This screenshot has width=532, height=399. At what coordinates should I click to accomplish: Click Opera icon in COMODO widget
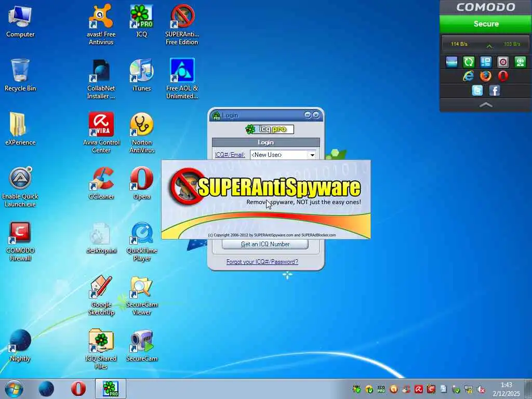(x=503, y=76)
